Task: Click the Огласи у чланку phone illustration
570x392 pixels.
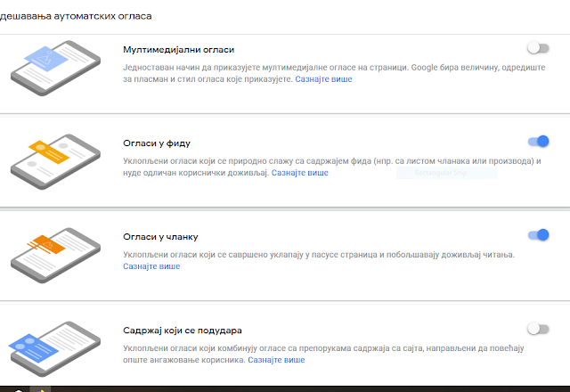Action: tap(55, 256)
